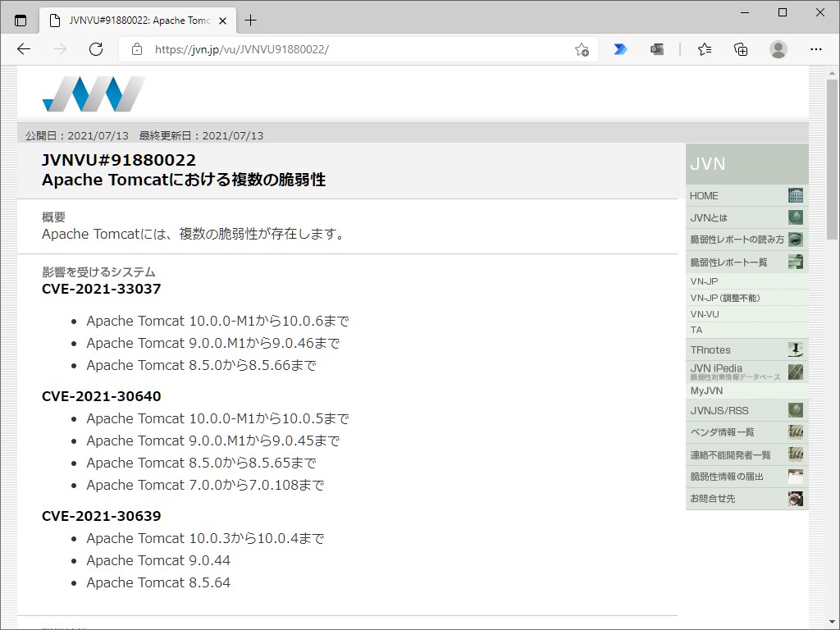Click the お問合せ先 camera icon
Image resolution: width=840 pixels, height=630 pixels.
coord(795,498)
